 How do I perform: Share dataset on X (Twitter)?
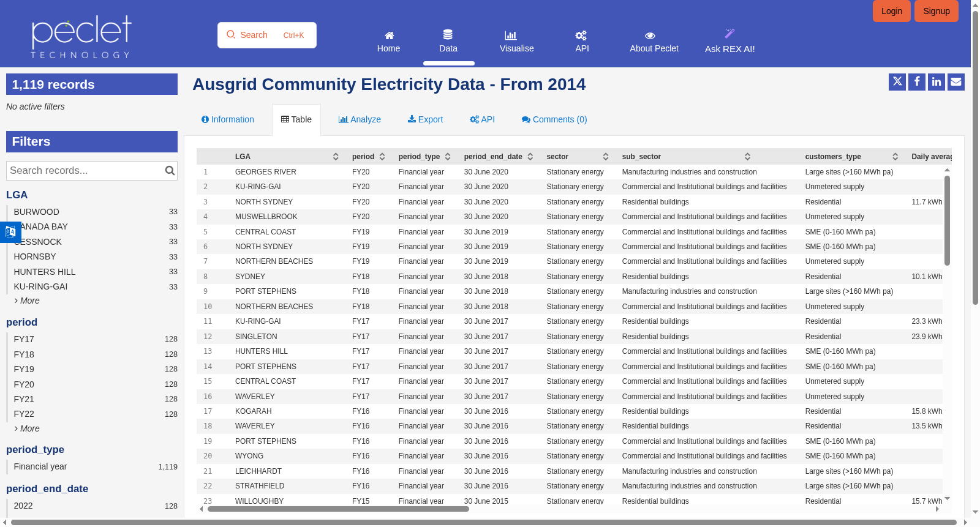point(897,81)
